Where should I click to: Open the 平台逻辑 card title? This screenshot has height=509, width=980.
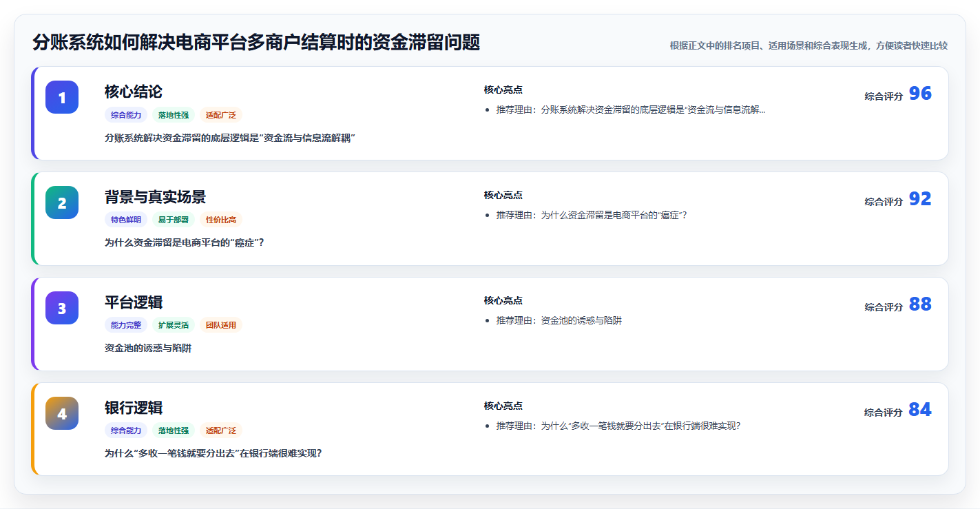(134, 302)
